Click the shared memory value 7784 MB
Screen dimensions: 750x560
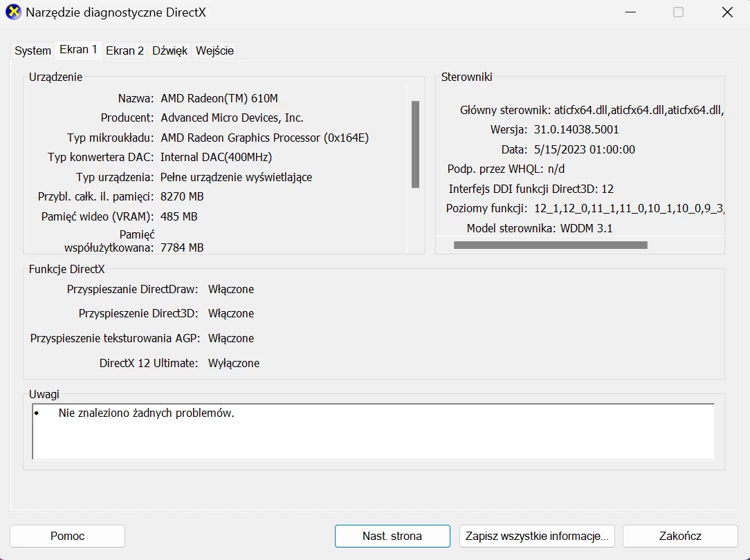tap(182, 248)
